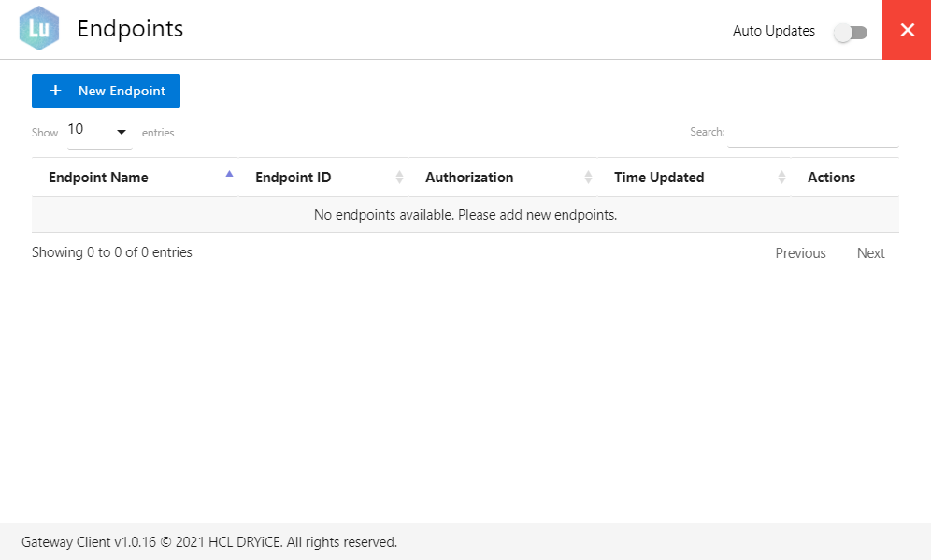Click the plus icon on New Endpoint button
The width and height of the screenshot is (931, 560).
tap(55, 91)
